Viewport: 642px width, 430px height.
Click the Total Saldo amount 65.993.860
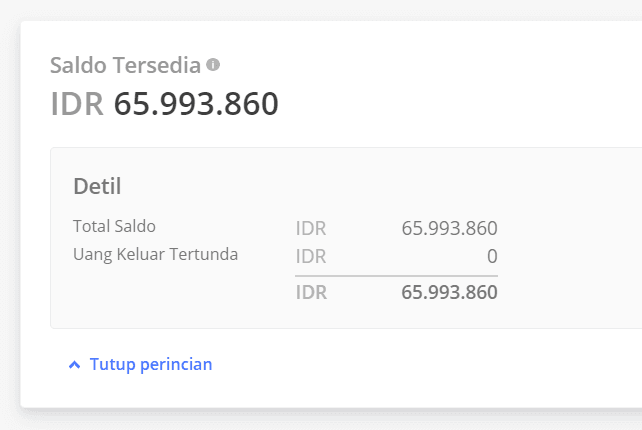pyautogui.click(x=449, y=228)
